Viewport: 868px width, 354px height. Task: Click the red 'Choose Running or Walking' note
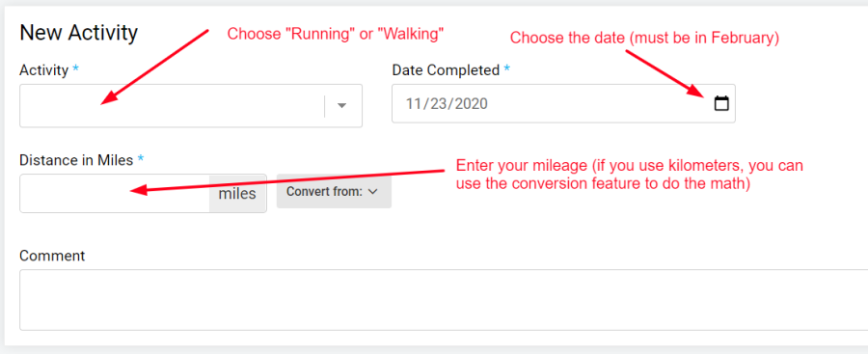coord(336,35)
